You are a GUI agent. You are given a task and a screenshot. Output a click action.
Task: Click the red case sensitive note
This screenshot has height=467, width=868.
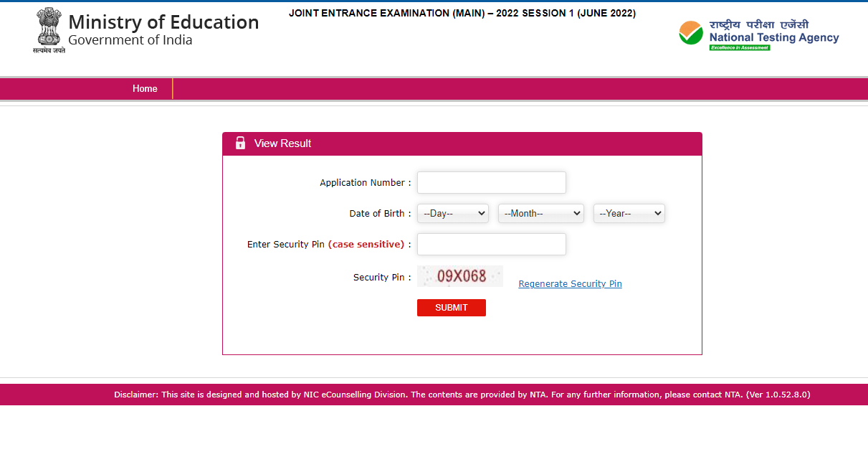coord(366,245)
